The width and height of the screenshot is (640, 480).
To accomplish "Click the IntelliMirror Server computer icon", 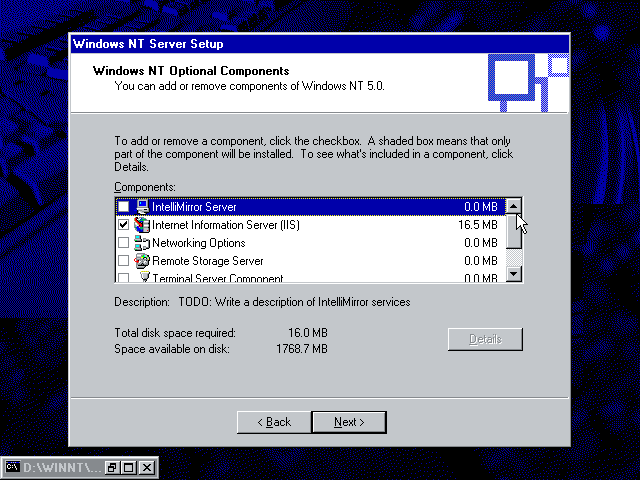I will [142, 207].
